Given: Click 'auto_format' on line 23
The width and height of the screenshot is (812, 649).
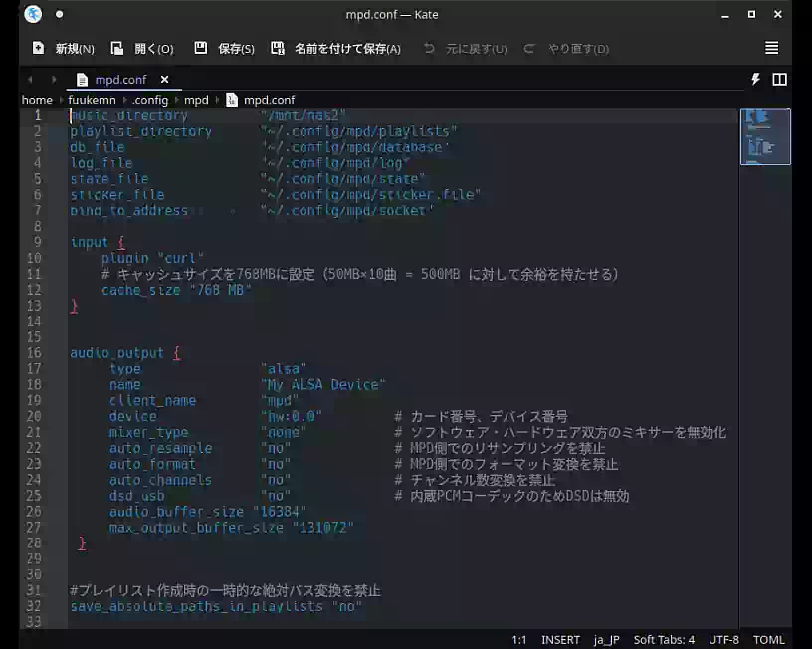Looking at the screenshot, I should pyautogui.click(x=152, y=464).
